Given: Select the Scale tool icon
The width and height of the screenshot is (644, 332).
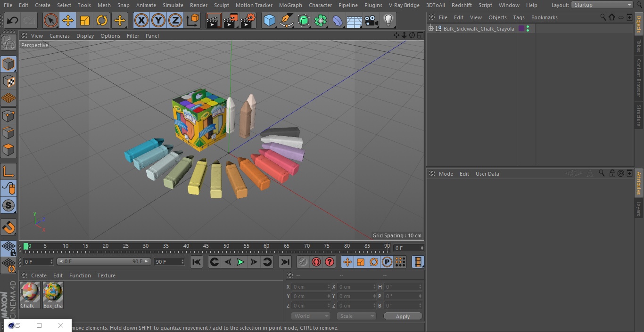Looking at the screenshot, I should coord(85,20).
